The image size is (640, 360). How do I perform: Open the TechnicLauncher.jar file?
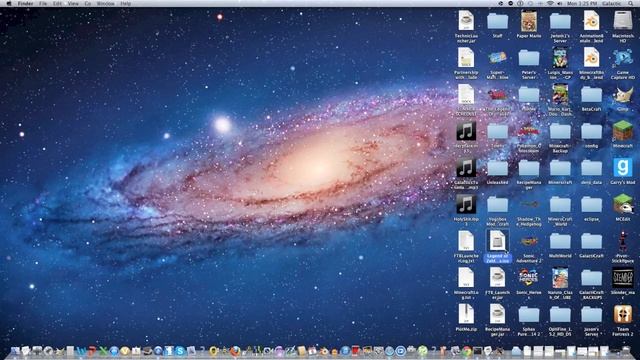click(466, 21)
